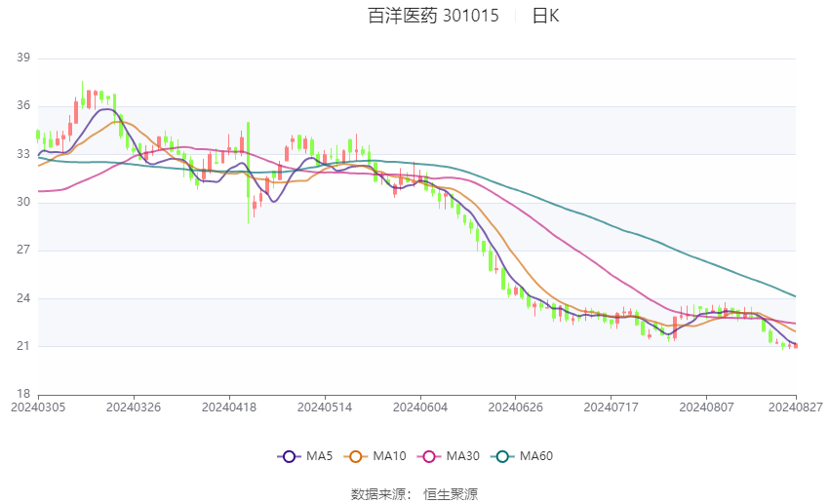Click the y-axis value 27

coord(23,250)
